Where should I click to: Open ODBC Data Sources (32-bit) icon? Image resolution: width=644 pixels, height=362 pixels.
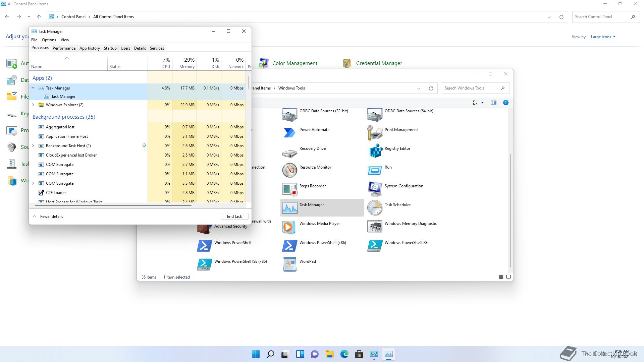(x=289, y=115)
